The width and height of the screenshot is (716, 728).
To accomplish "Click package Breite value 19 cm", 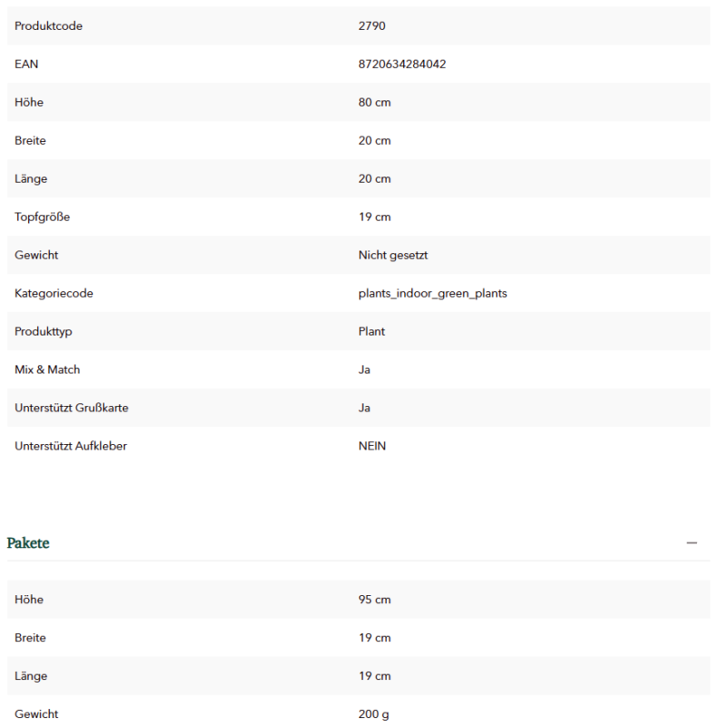I will click(x=375, y=638).
